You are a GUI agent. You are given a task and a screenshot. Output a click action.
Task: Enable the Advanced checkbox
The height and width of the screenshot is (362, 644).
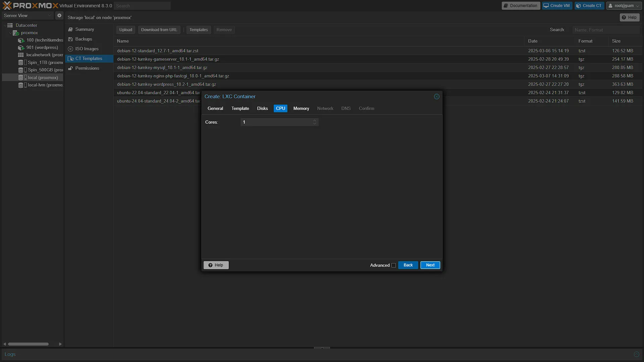point(394,265)
